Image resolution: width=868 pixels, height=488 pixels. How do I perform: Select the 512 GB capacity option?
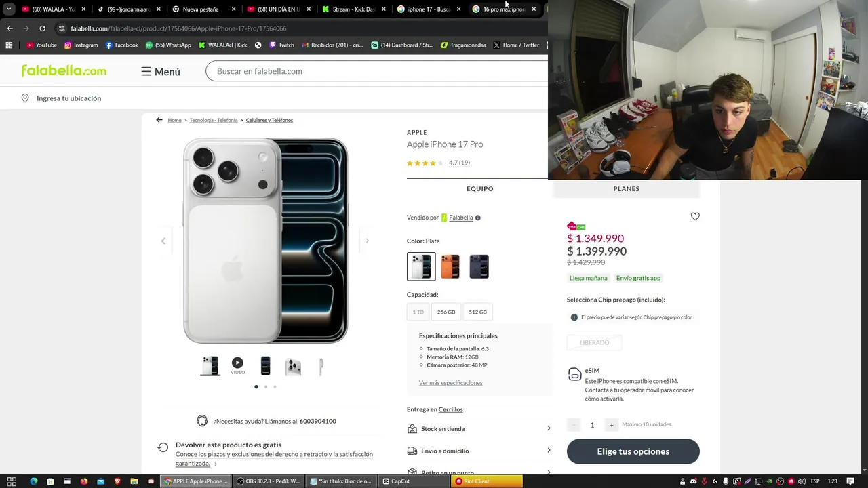(477, 312)
